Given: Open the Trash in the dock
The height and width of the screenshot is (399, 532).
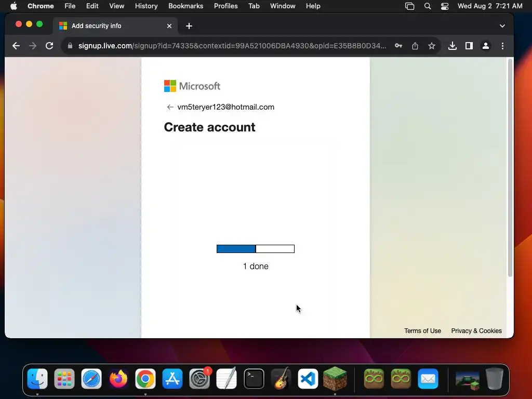Looking at the screenshot, I should tap(495, 379).
